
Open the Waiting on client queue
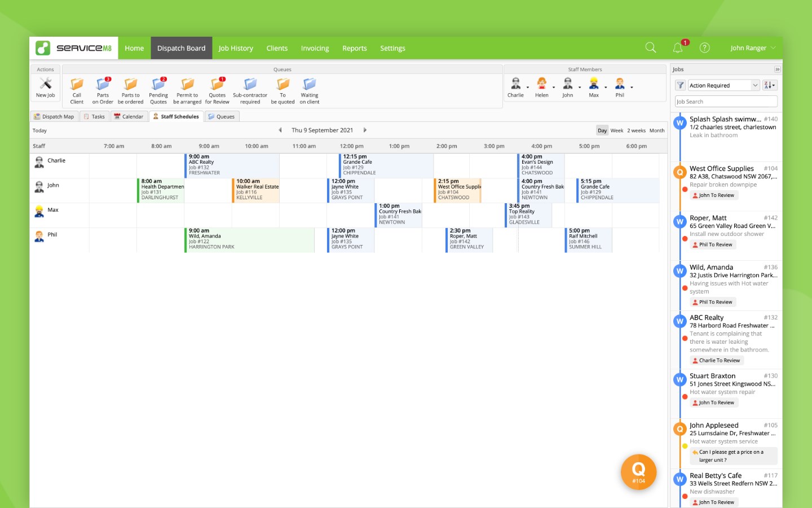(310, 90)
